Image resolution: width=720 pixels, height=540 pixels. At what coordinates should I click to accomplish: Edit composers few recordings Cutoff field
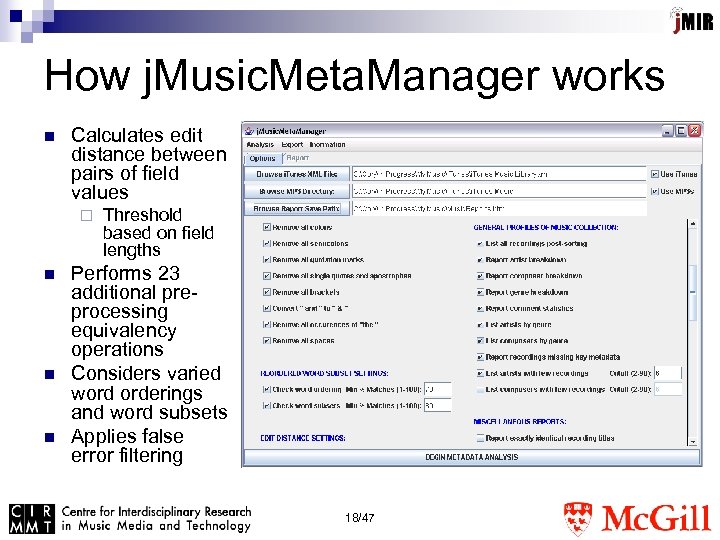668,390
